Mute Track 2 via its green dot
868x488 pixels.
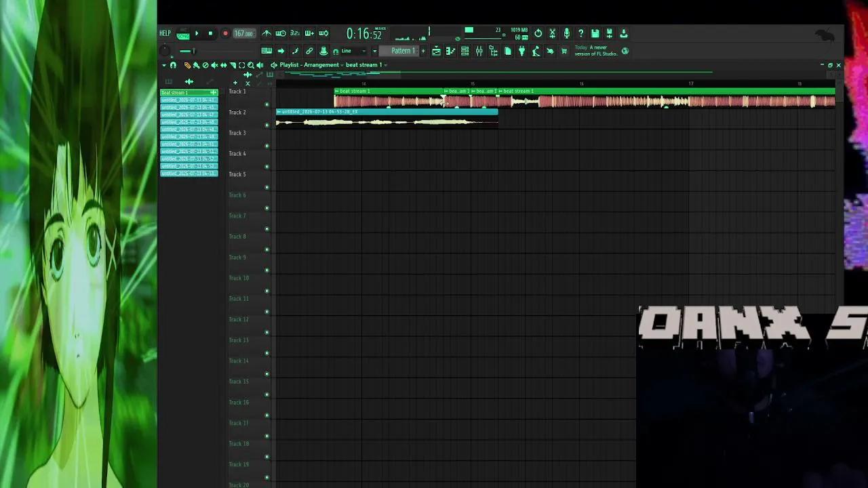(x=267, y=125)
